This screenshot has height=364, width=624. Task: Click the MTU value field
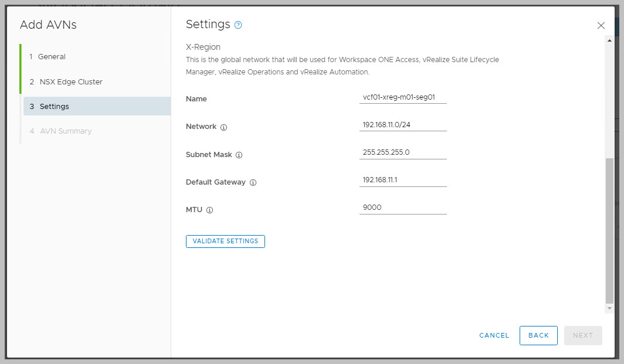(403, 207)
